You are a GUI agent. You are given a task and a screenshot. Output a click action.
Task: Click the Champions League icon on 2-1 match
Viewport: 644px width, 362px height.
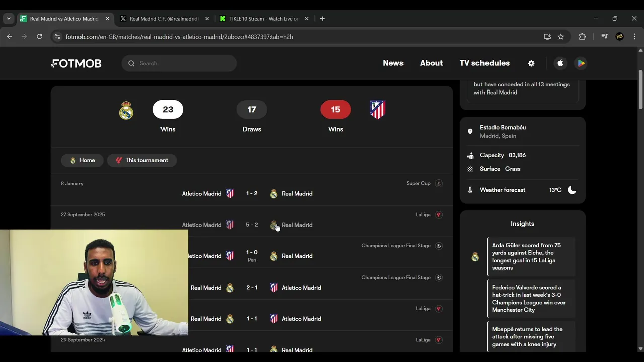[x=439, y=278]
